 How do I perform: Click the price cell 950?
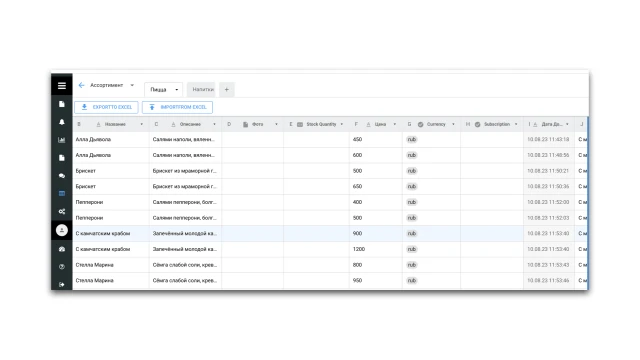[376, 281]
